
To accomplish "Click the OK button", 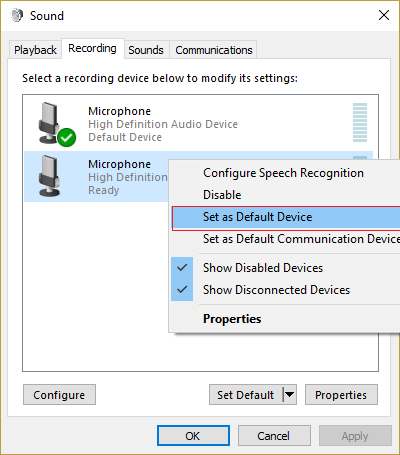I will click(x=193, y=436).
